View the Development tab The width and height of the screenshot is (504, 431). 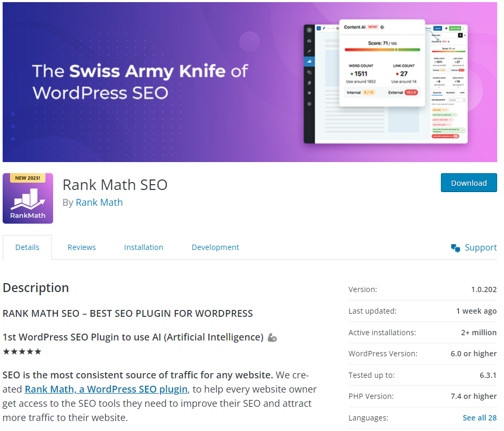[x=215, y=247]
